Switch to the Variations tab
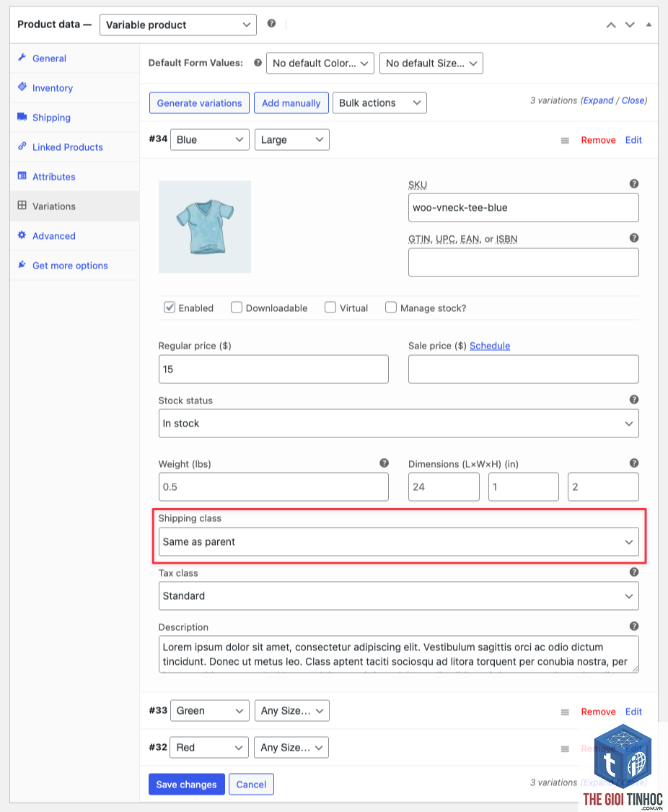 [74, 206]
